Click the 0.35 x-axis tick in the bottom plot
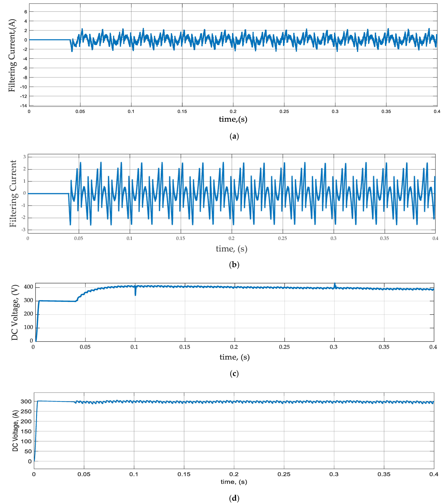444x504 pixels. coord(384,474)
